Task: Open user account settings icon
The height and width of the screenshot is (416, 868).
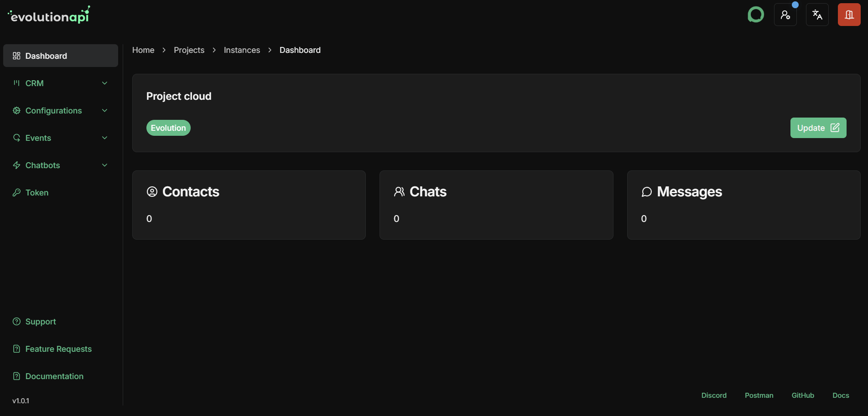Action: (x=785, y=14)
